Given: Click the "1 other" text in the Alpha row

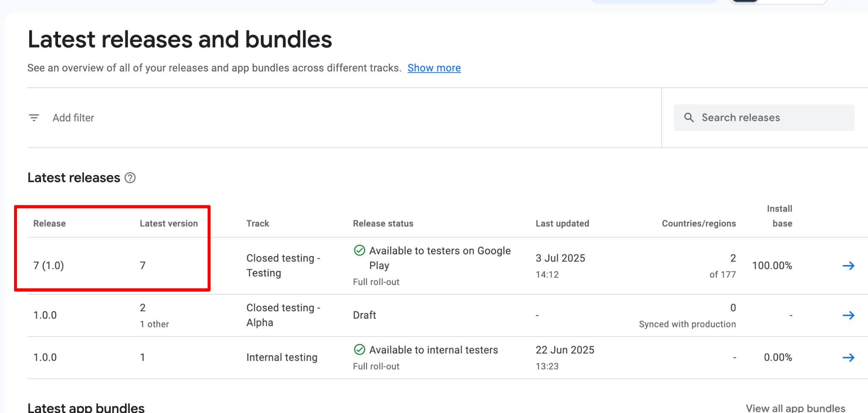Looking at the screenshot, I should tap(154, 324).
